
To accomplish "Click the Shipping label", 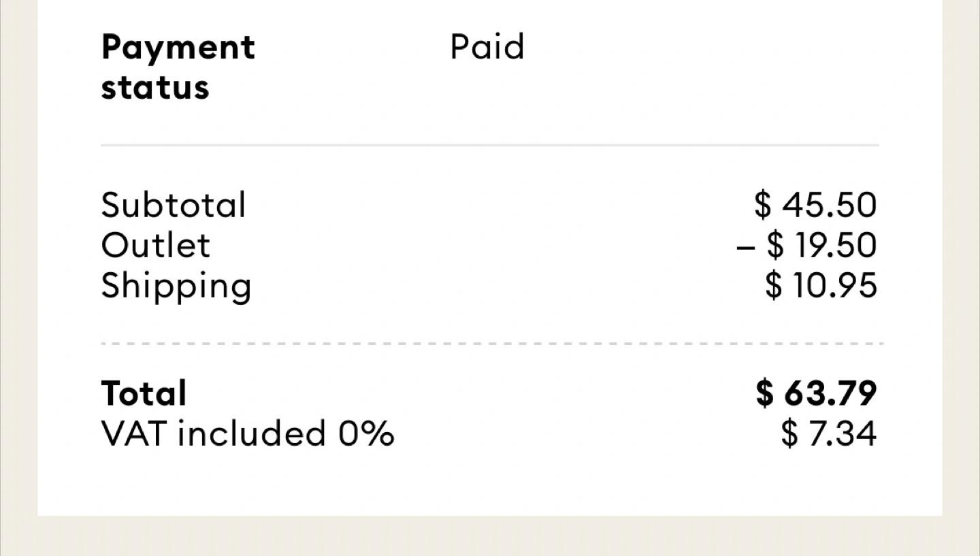I will [176, 287].
